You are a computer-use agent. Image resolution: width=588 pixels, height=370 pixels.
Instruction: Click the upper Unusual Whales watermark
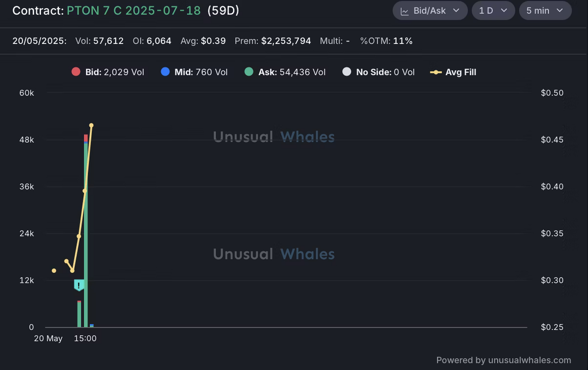[274, 137]
